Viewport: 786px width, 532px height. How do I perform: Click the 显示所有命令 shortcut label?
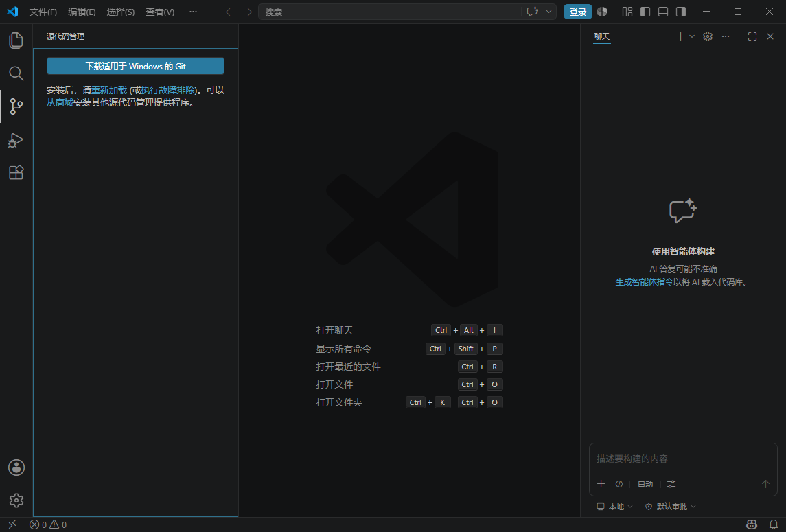(343, 349)
